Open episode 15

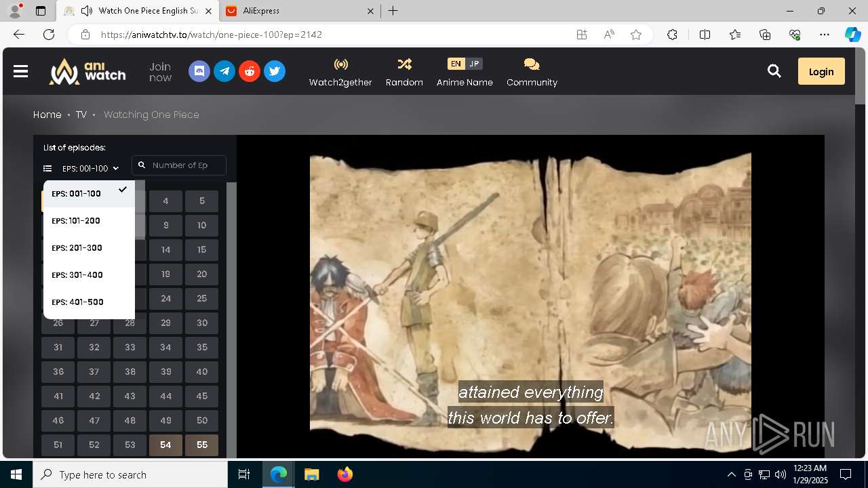pos(201,250)
